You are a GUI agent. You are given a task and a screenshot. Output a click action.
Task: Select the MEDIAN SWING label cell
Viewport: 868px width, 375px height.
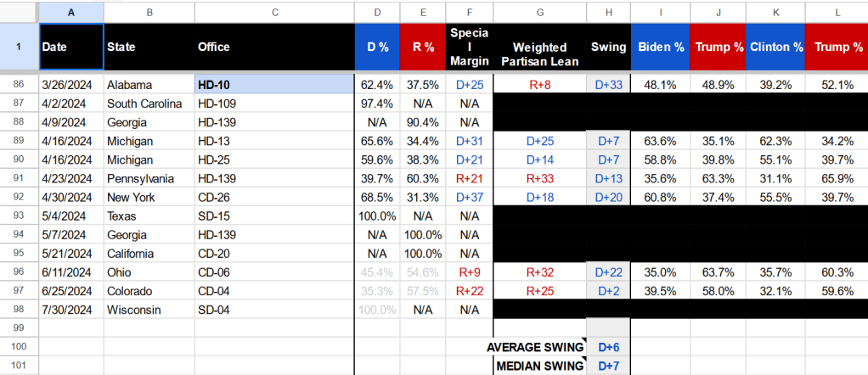pos(539,366)
